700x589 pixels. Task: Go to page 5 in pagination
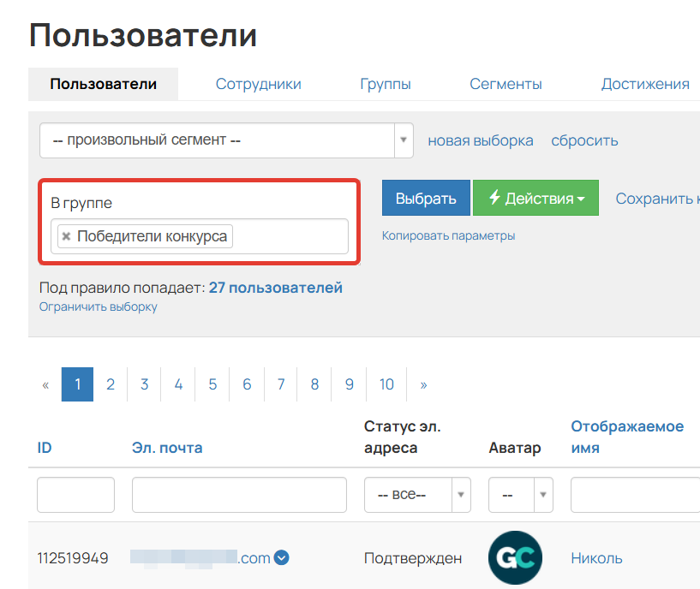click(212, 384)
